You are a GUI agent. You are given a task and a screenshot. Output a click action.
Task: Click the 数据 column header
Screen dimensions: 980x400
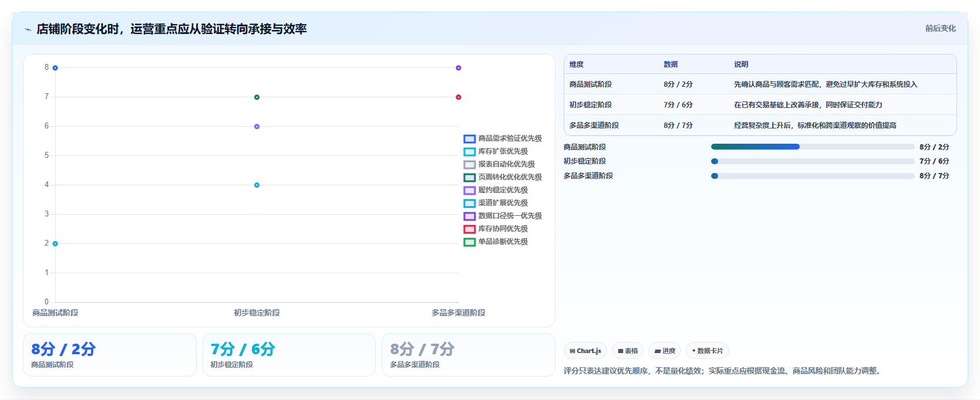(x=671, y=65)
